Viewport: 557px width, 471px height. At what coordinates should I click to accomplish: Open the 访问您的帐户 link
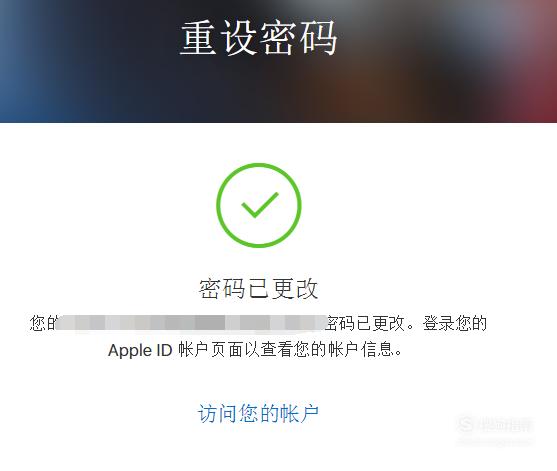[258, 413]
